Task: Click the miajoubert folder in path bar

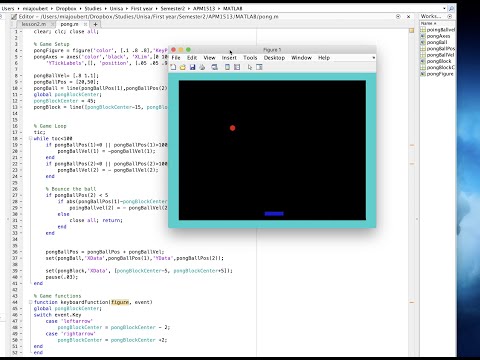Action: 35,8
